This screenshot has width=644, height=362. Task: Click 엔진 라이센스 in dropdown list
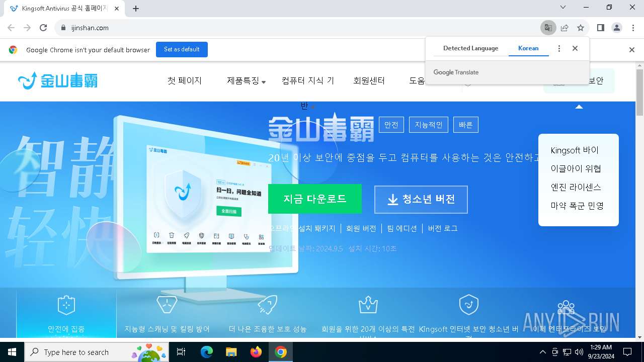(576, 187)
